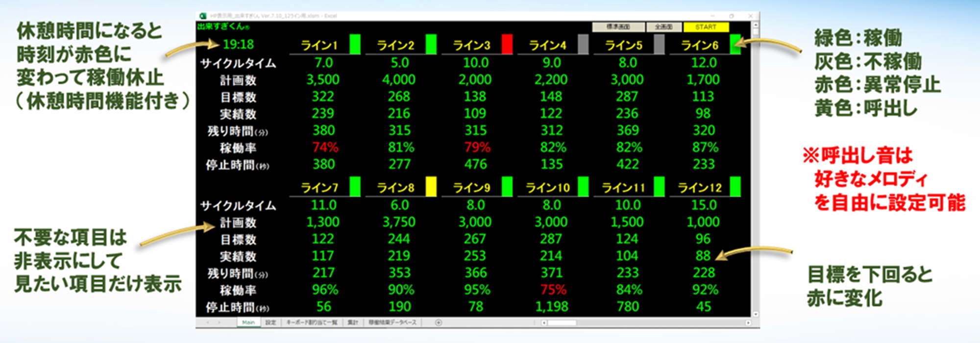This screenshot has height=343, width=980.
Task: Switch to 全画面 full screen mode
Action: (x=664, y=27)
